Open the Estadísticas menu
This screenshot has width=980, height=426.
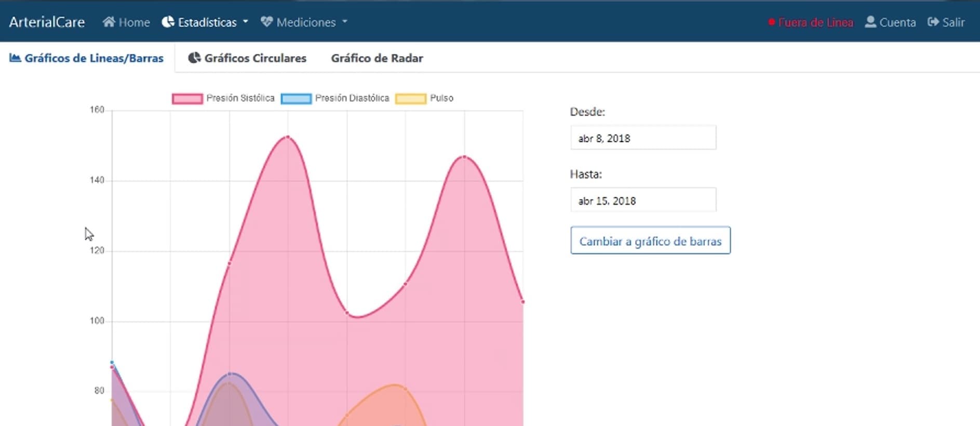pyautogui.click(x=205, y=22)
